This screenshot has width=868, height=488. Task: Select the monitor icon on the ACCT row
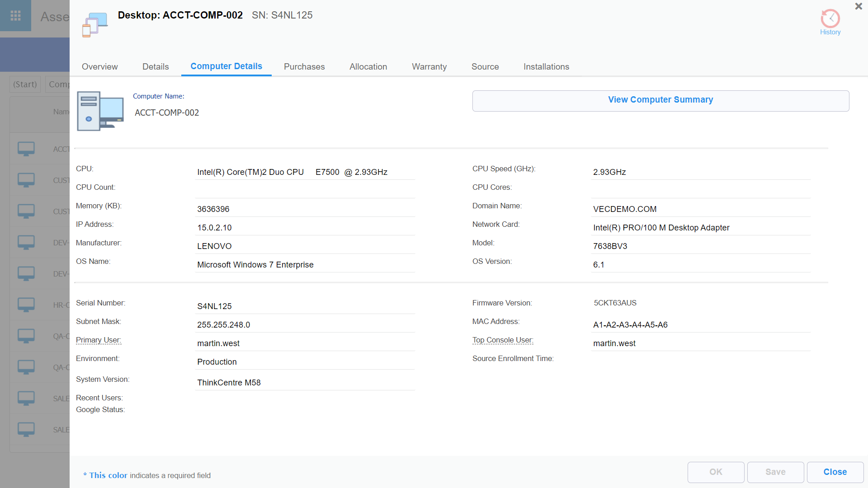click(x=26, y=148)
